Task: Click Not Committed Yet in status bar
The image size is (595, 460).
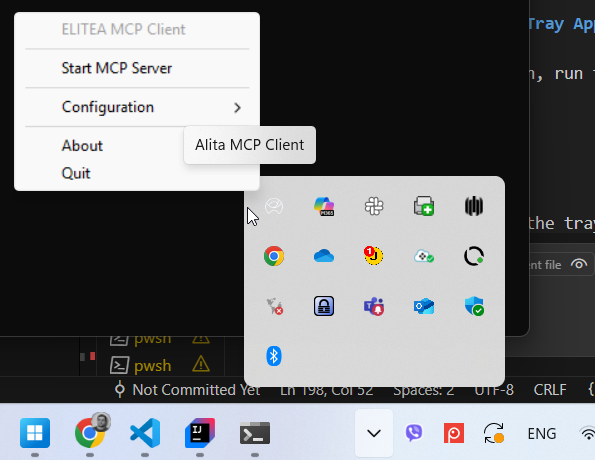Action: (187, 390)
